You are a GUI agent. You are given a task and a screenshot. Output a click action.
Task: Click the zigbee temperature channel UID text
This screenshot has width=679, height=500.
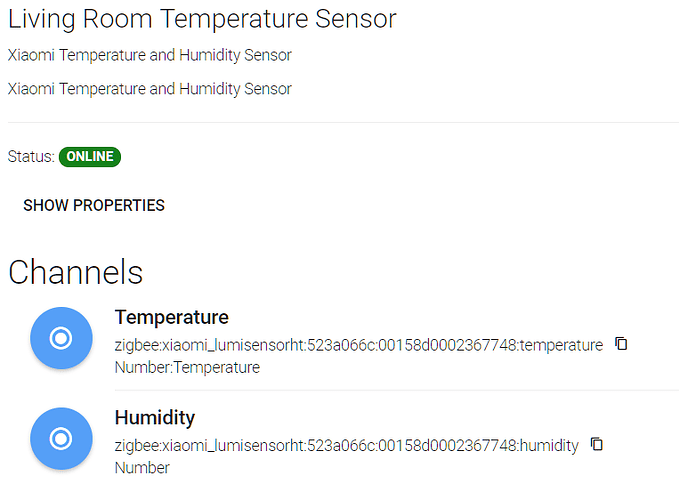point(359,345)
